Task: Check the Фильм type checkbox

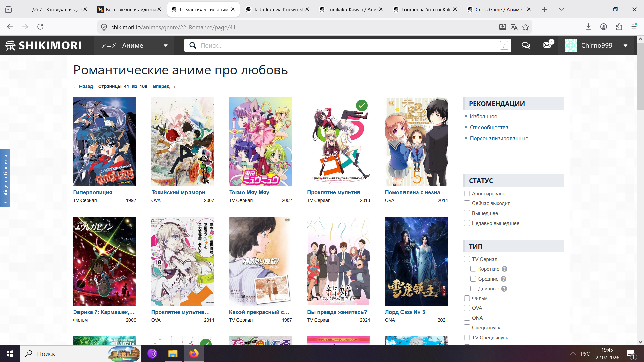Action: click(467, 298)
